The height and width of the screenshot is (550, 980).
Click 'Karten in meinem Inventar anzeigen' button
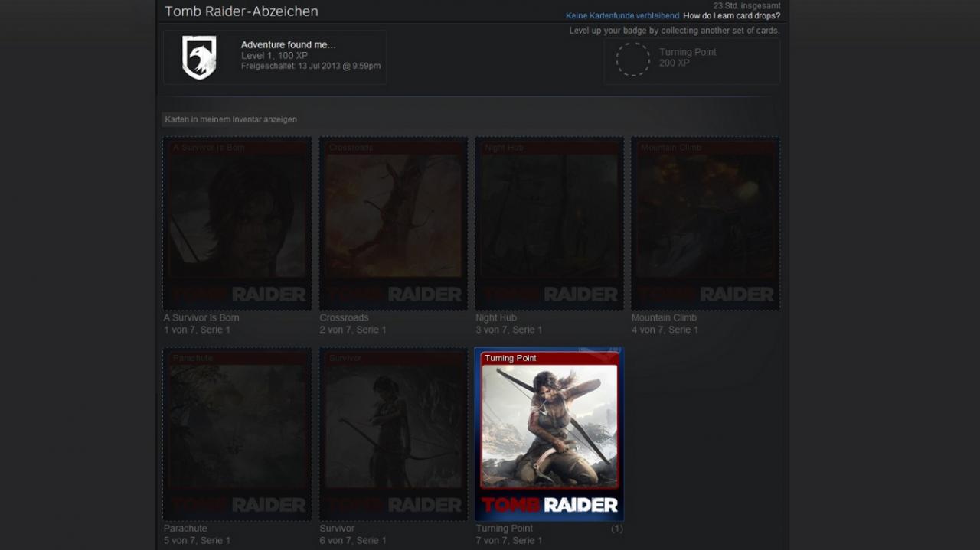click(230, 119)
